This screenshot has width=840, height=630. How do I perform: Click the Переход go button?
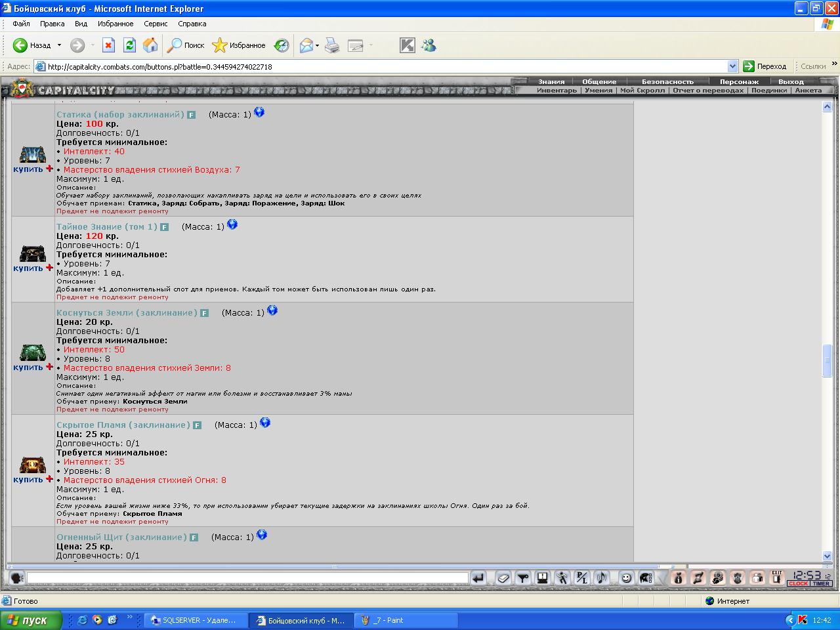coord(765,66)
